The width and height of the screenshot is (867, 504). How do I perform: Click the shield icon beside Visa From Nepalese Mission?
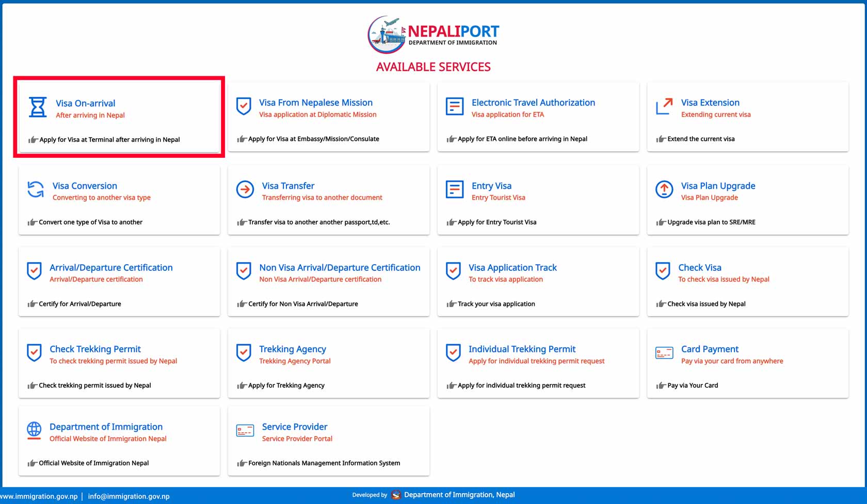[x=244, y=106]
